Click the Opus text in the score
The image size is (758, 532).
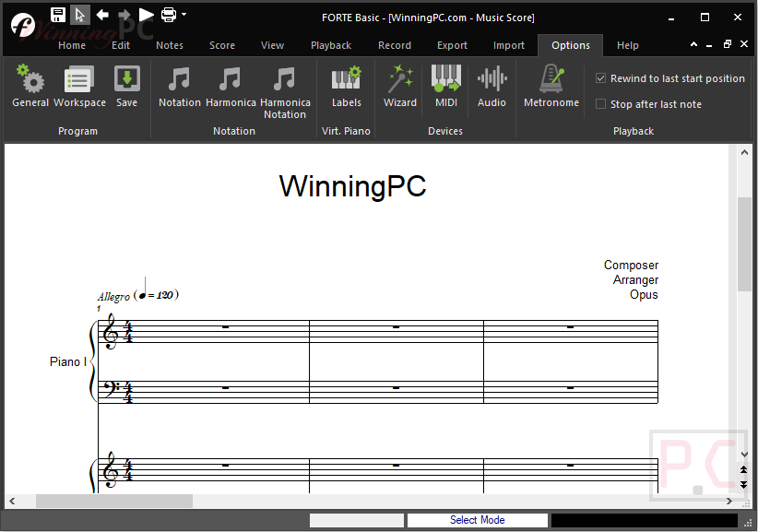[644, 294]
